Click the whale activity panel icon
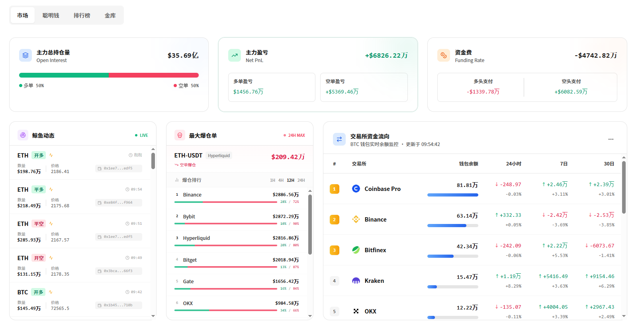Viewport: 644px width, 327px height. tap(23, 135)
